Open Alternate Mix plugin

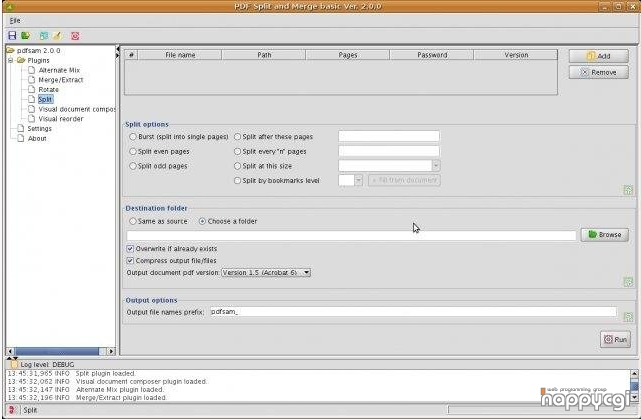click(x=59, y=70)
